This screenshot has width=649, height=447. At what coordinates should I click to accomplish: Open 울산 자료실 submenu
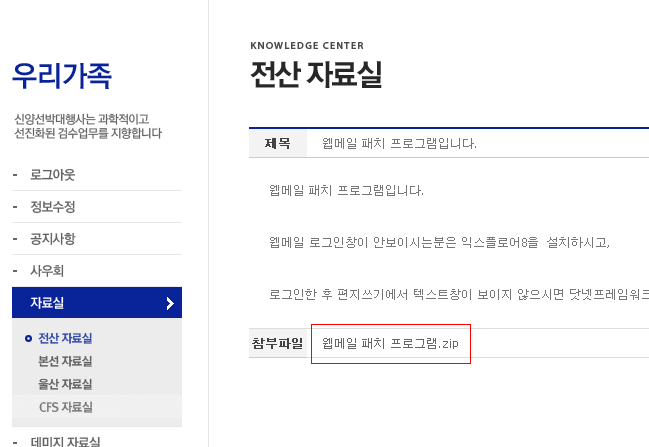[65, 384]
